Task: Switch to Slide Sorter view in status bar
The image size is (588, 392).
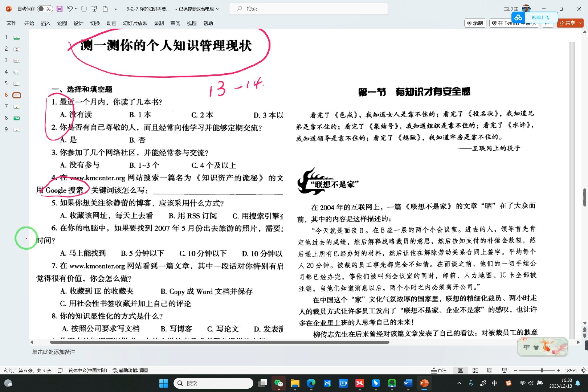Action: pos(475,370)
